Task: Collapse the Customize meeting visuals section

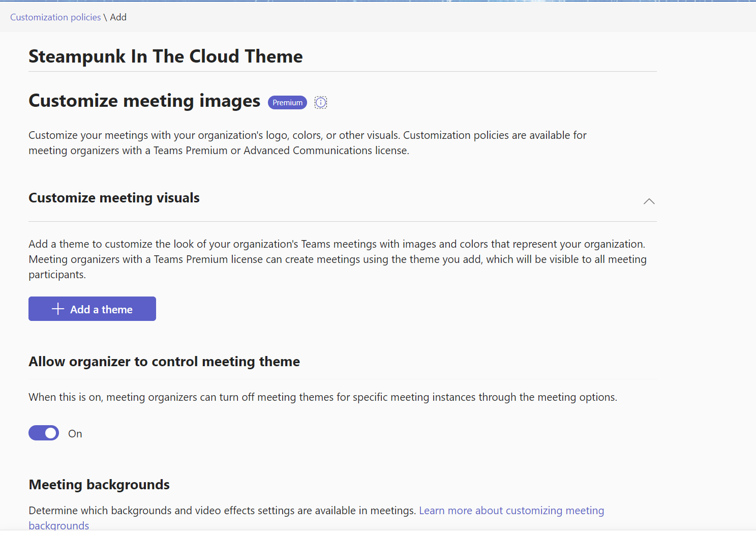Action: click(649, 201)
